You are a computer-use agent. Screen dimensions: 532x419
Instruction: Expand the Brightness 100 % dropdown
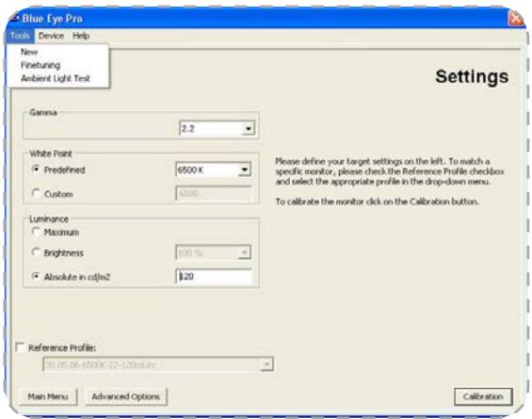[x=244, y=252]
